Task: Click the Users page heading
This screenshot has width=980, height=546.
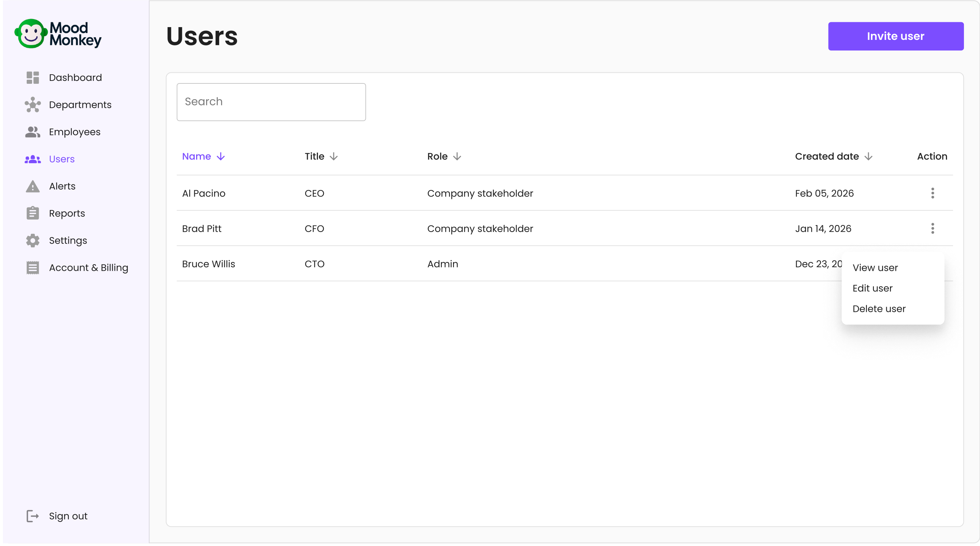Action: (202, 37)
